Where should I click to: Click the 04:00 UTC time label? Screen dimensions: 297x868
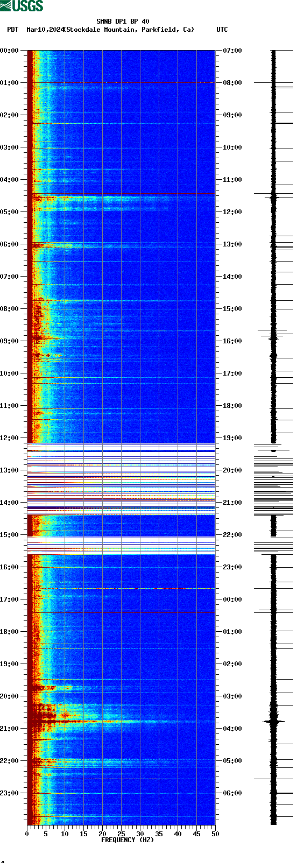pyautogui.click(x=232, y=729)
